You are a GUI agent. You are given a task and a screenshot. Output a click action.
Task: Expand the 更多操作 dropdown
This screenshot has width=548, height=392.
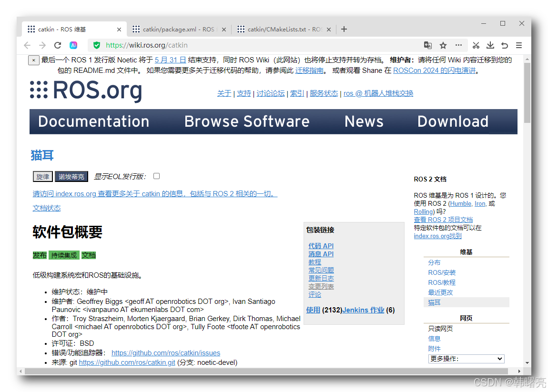[x=466, y=359]
